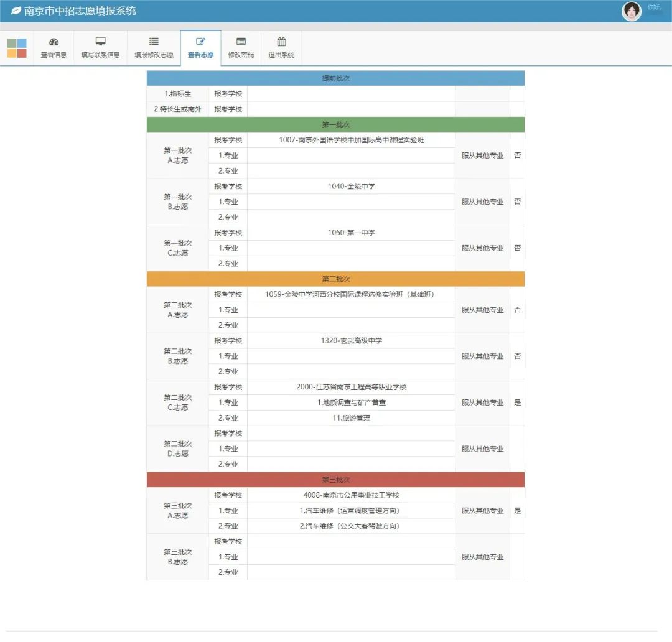Click the 第一批次 C.志愿 label

pos(178,248)
